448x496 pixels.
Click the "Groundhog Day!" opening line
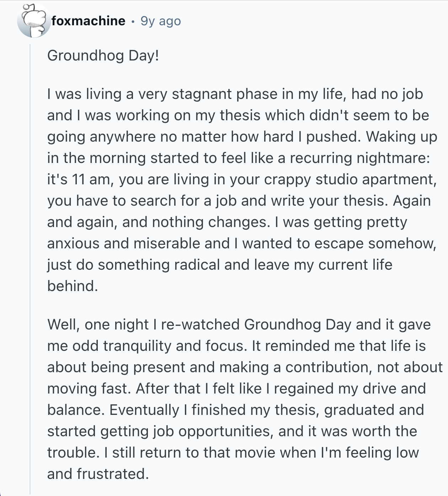103,56
